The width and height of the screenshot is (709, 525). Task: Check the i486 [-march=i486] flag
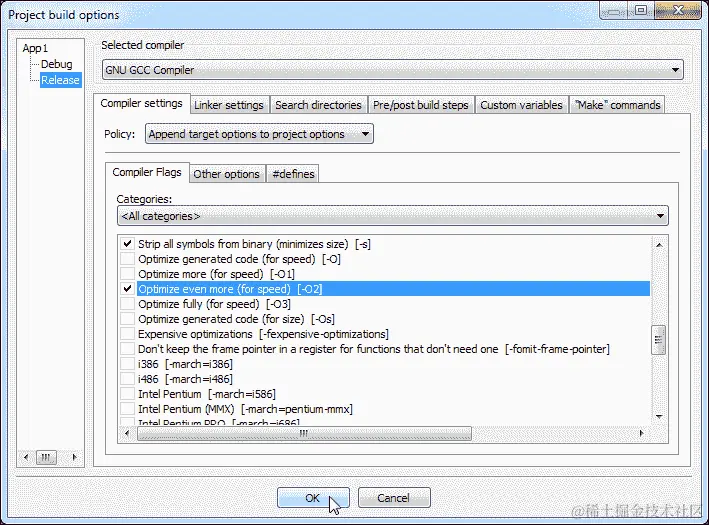[x=128, y=378]
